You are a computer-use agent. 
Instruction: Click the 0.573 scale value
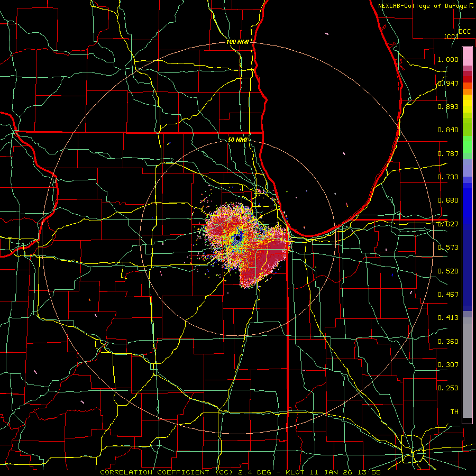click(448, 248)
